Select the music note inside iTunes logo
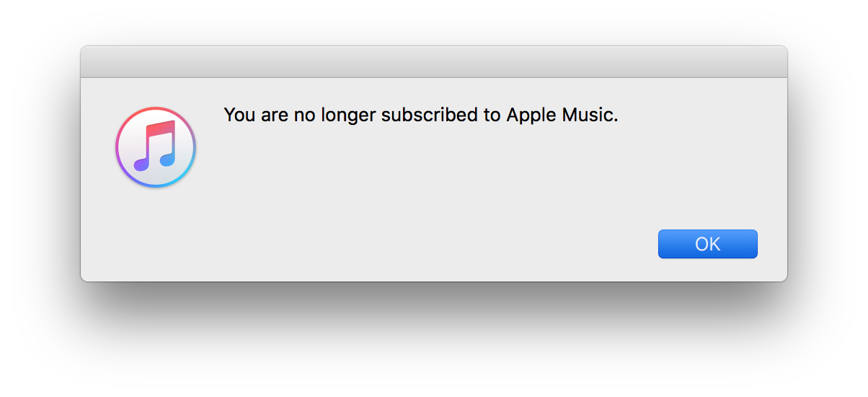Image resolution: width=868 pixels, height=397 pixels. coord(155,146)
